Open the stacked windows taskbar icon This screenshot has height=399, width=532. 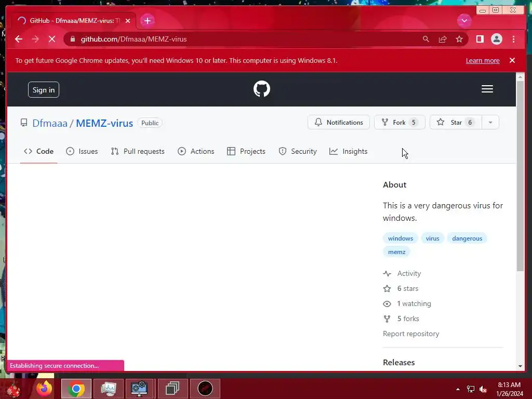pyautogui.click(x=172, y=389)
